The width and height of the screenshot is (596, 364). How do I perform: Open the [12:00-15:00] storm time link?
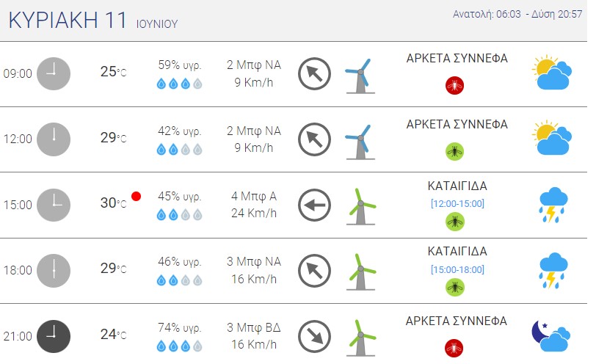(457, 204)
